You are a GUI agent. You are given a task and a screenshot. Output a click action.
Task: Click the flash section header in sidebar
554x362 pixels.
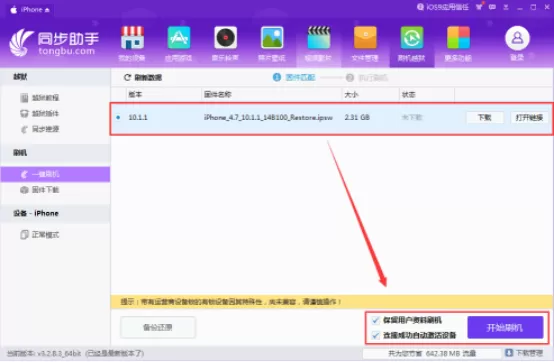click(x=55, y=153)
